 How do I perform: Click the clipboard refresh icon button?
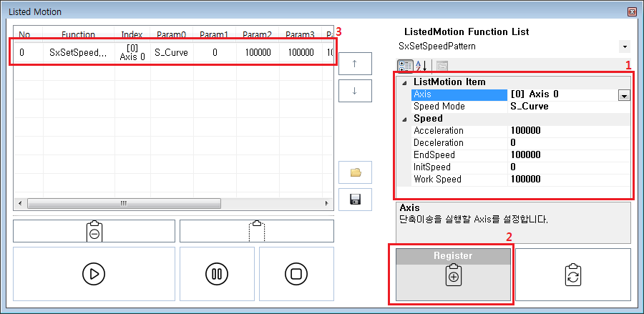pos(572,275)
